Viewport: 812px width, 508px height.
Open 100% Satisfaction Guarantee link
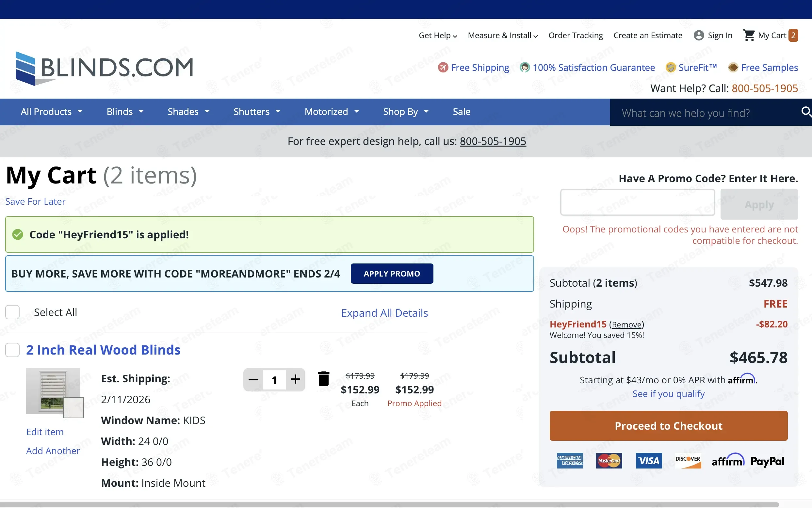coord(593,68)
